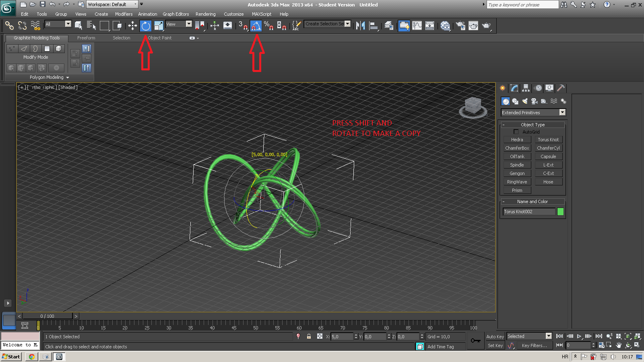Toggle the Spinner Snap button

(281, 26)
